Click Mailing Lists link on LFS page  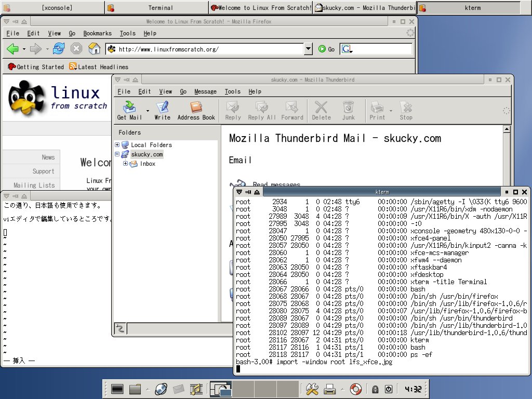(x=34, y=185)
